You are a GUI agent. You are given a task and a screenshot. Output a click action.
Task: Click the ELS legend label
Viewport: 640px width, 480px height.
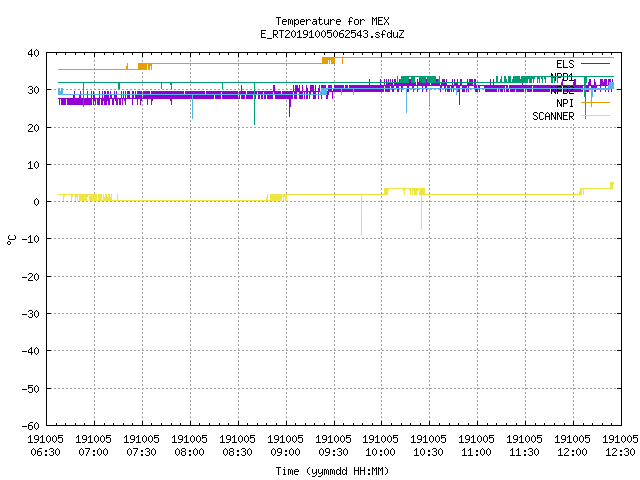click(x=565, y=64)
